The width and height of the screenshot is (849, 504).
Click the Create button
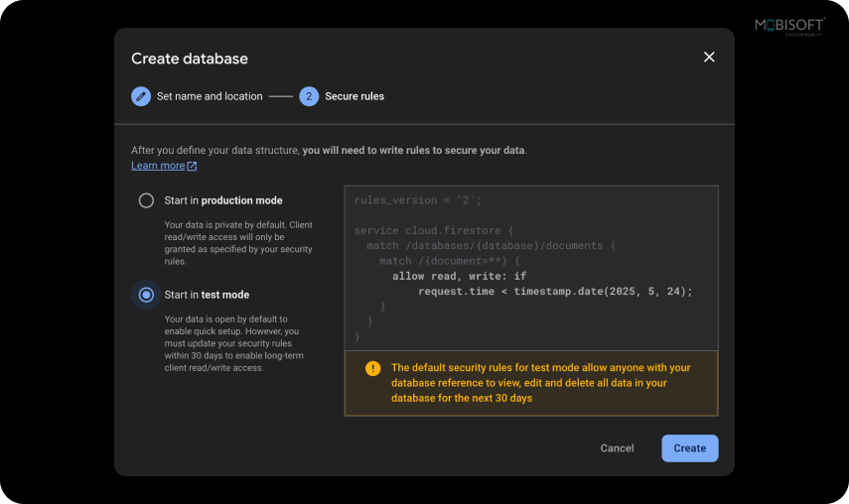point(690,448)
